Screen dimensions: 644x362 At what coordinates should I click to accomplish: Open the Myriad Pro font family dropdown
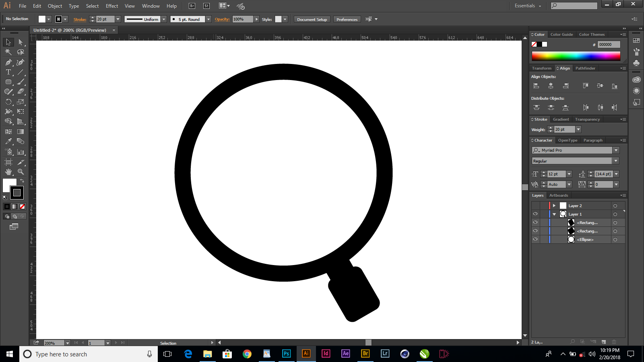point(616,150)
